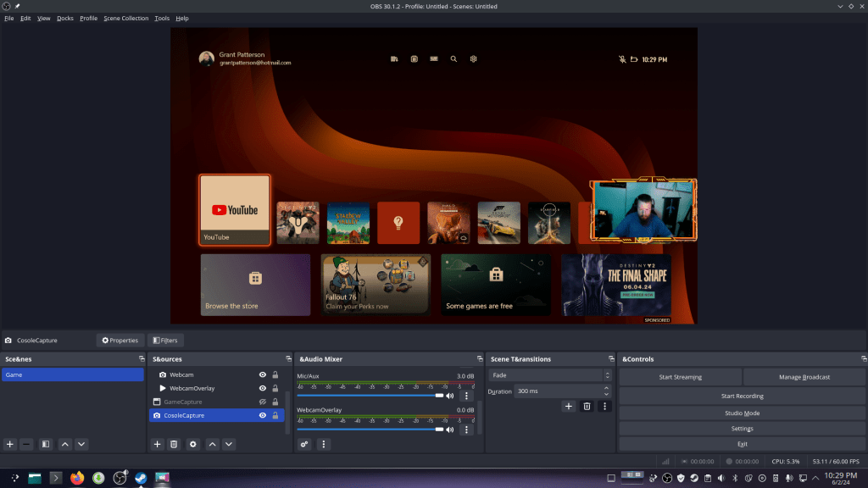868x488 pixels.
Task: Mute Mic/Aux using the speaker icon
Action: (x=450, y=395)
